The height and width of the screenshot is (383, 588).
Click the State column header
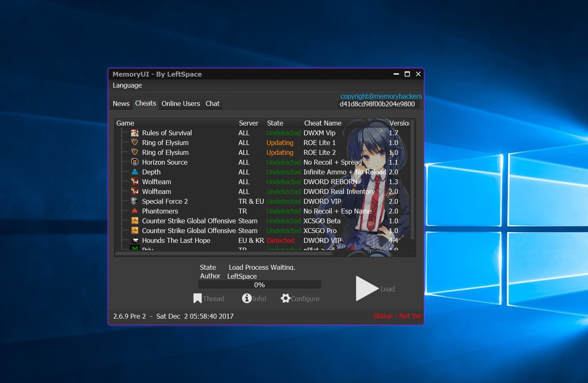[275, 123]
